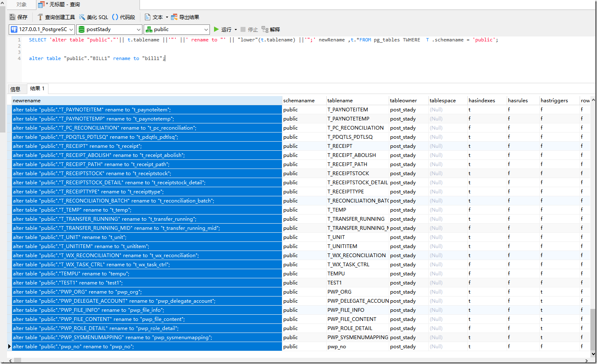Select the PWP_FILE_INFO rename statement row
The width and height of the screenshot is (597, 364).
point(147,310)
